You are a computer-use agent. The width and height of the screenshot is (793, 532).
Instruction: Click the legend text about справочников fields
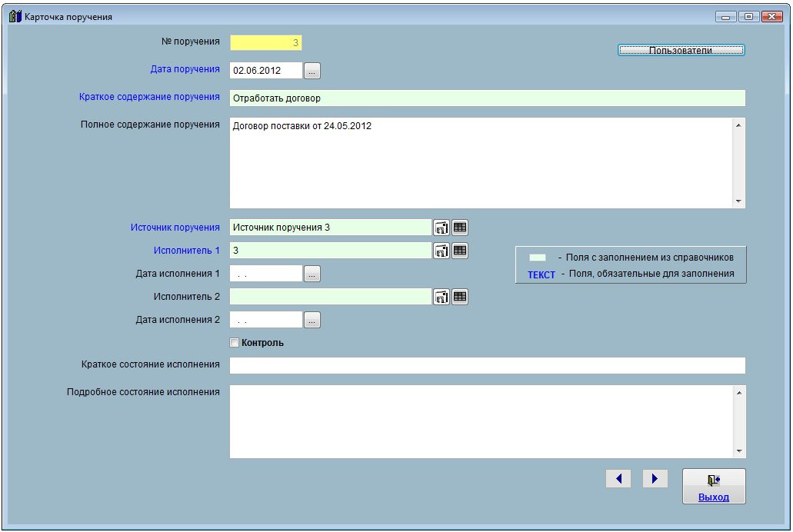coord(649,258)
